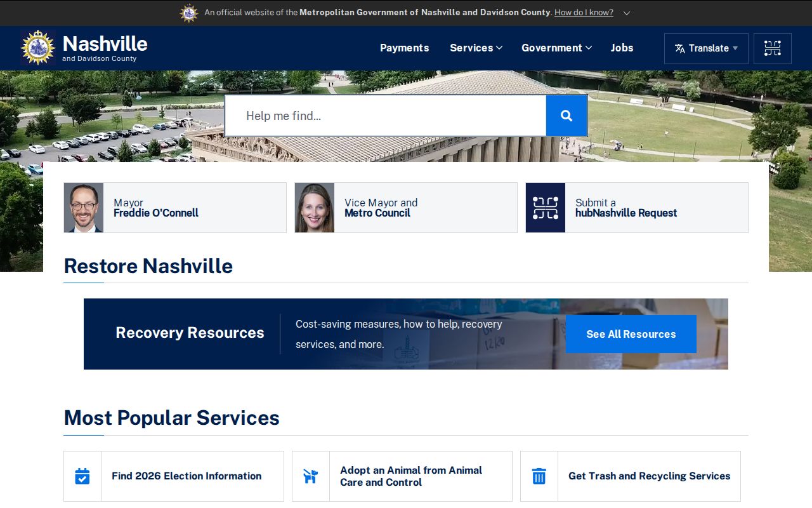Expand the Services menu chevron

coord(499,48)
